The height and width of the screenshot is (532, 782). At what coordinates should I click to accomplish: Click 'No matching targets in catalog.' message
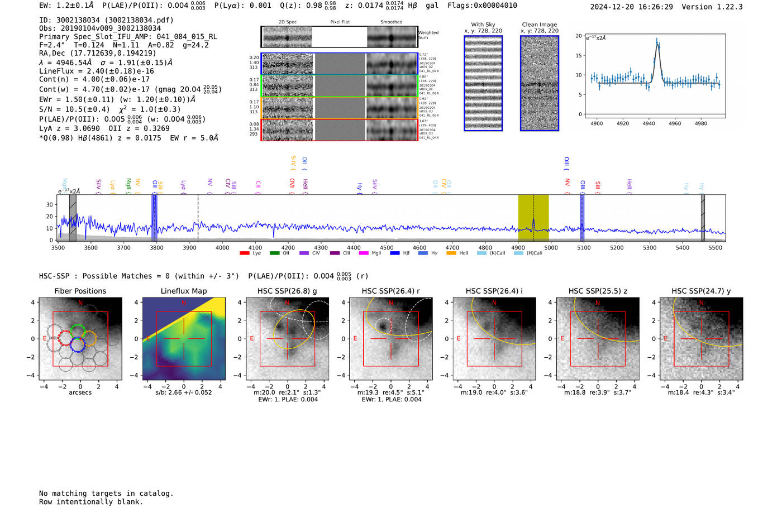[106, 493]
